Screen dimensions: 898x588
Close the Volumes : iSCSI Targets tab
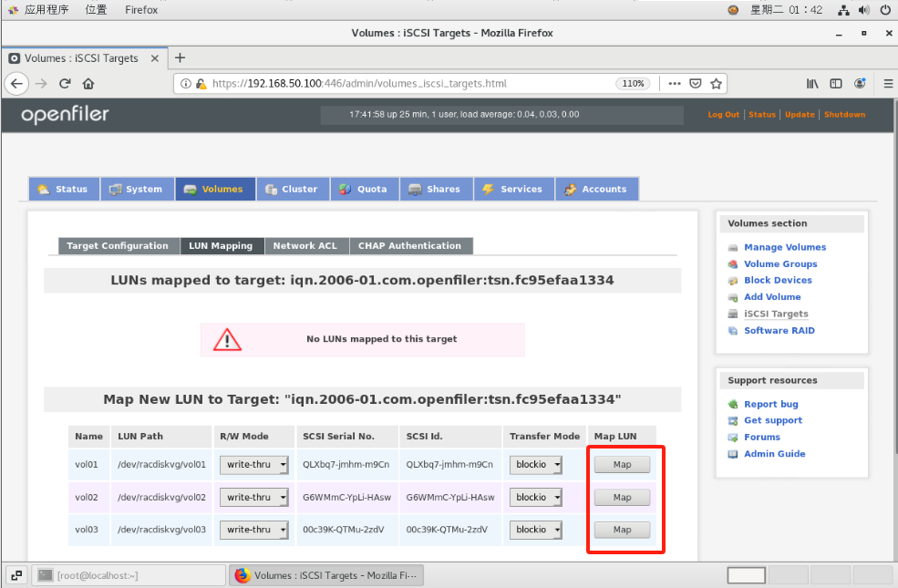pos(155,58)
